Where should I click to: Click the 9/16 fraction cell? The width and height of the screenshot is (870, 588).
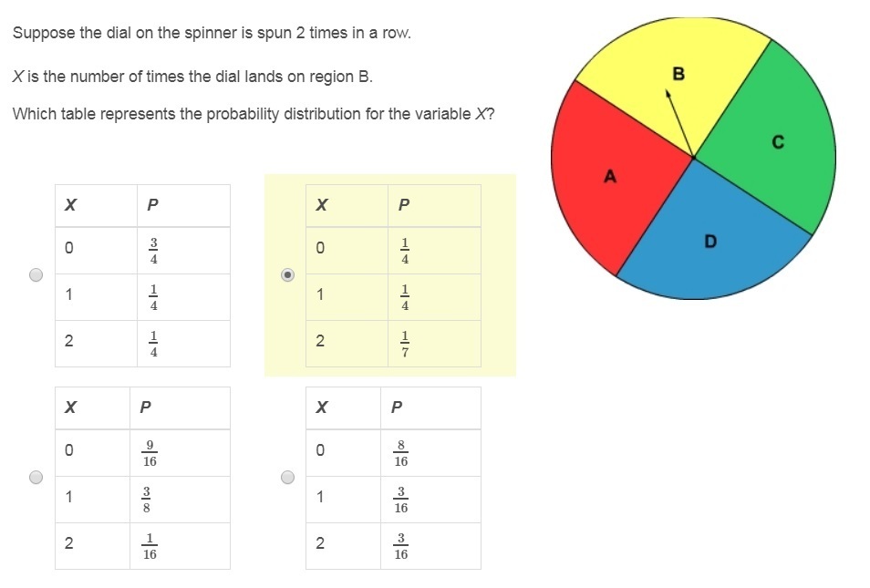point(150,453)
